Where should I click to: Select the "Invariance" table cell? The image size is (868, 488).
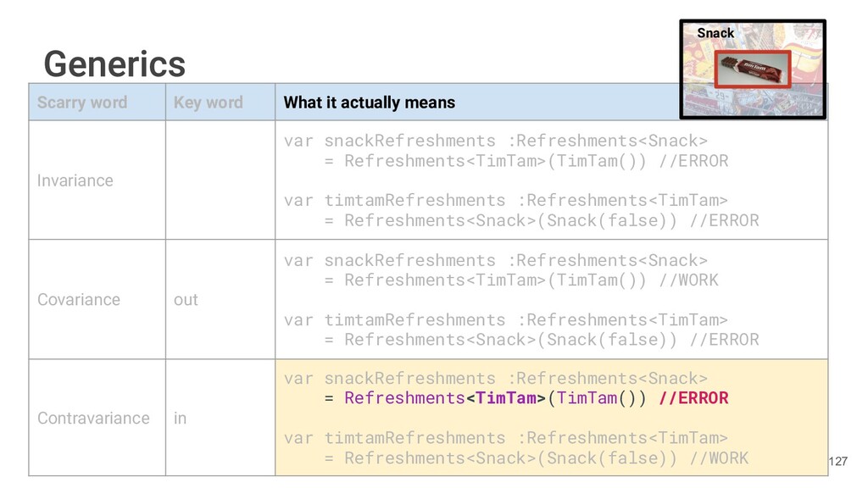pos(75,180)
